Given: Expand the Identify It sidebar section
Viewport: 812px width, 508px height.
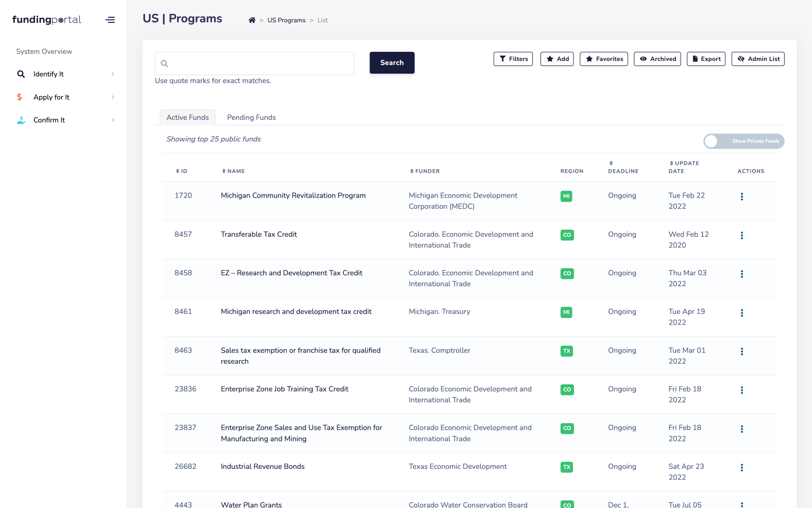Looking at the screenshot, I should (x=113, y=74).
